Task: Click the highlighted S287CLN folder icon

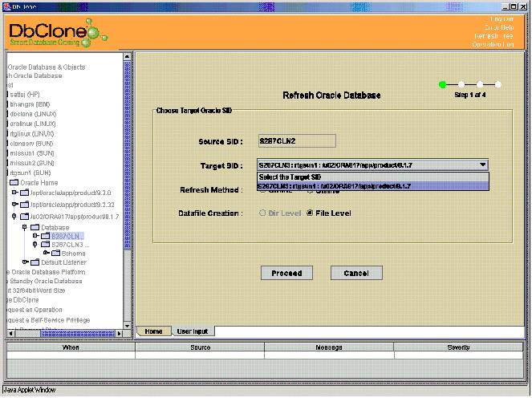Action: [46, 236]
